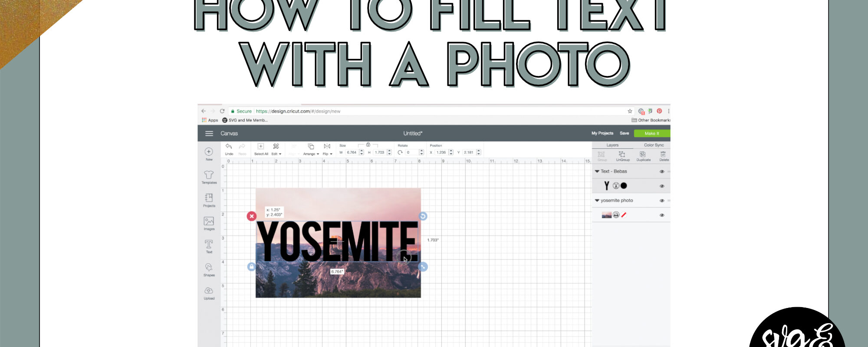Hide the Text - Bebas layer group

tap(662, 171)
